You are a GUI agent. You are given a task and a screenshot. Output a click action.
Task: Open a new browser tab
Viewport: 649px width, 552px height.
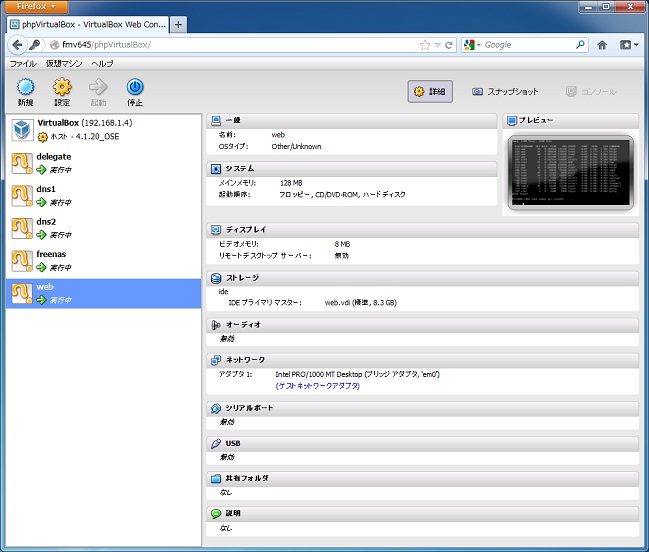[178, 24]
